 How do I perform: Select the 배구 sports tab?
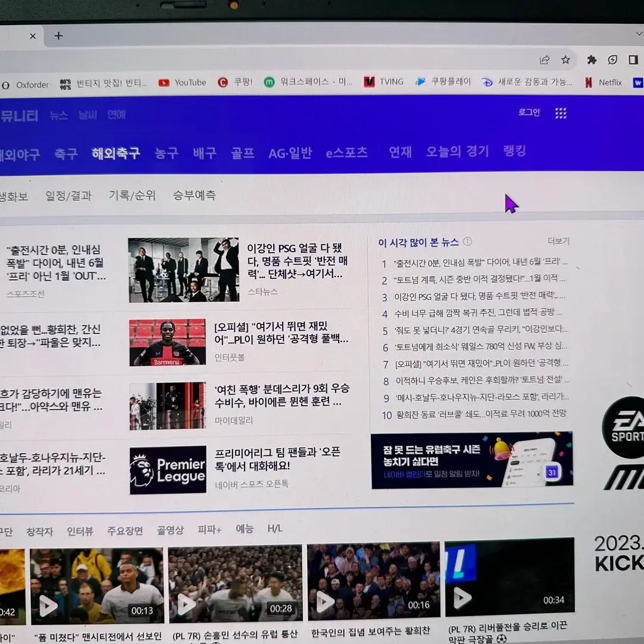pyautogui.click(x=205, y=153)
